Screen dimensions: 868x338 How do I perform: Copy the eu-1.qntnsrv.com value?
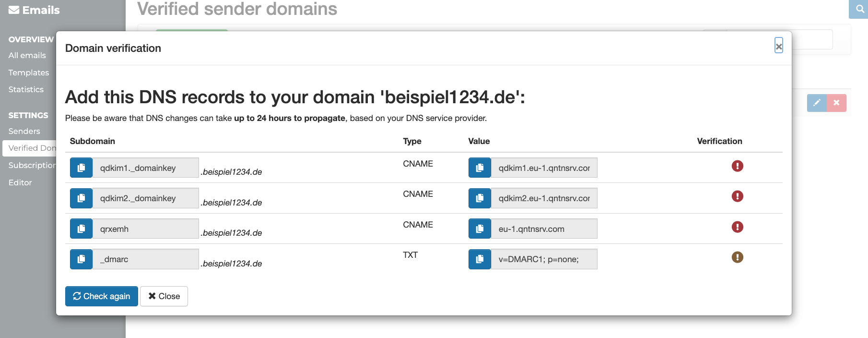tap(480, 229)
